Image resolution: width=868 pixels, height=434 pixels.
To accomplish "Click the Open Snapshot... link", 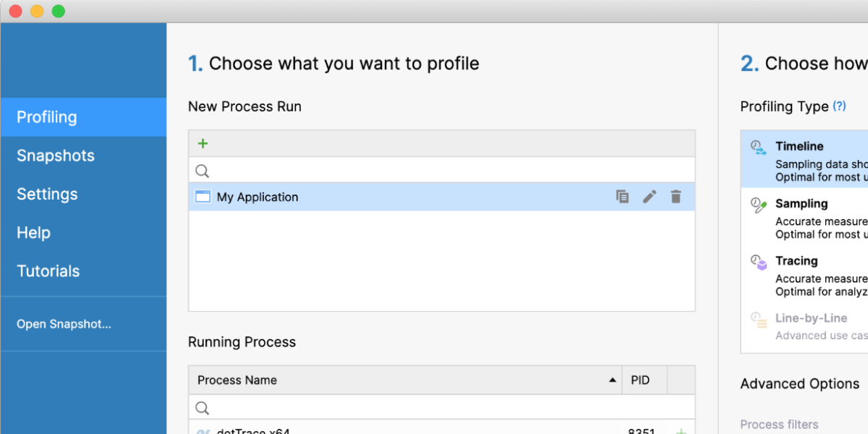I will pyautogui.click(x=64, y=324).
